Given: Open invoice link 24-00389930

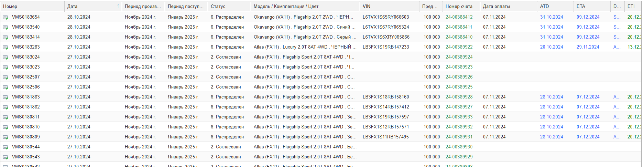Looking at the screenshot, I should pos(459,147).
